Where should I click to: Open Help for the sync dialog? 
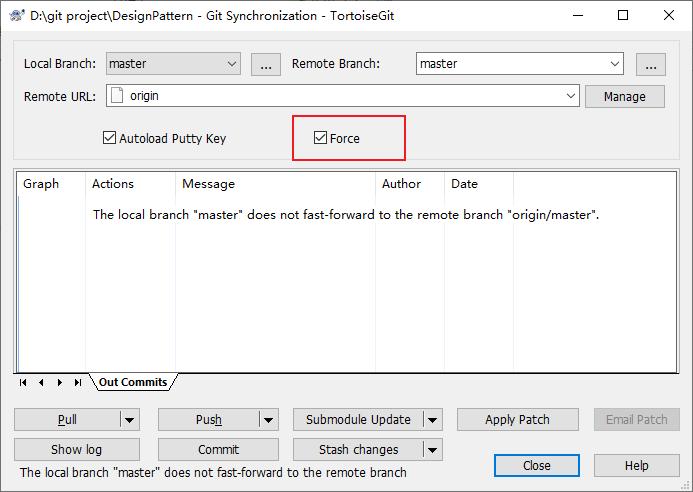[636, 465]
